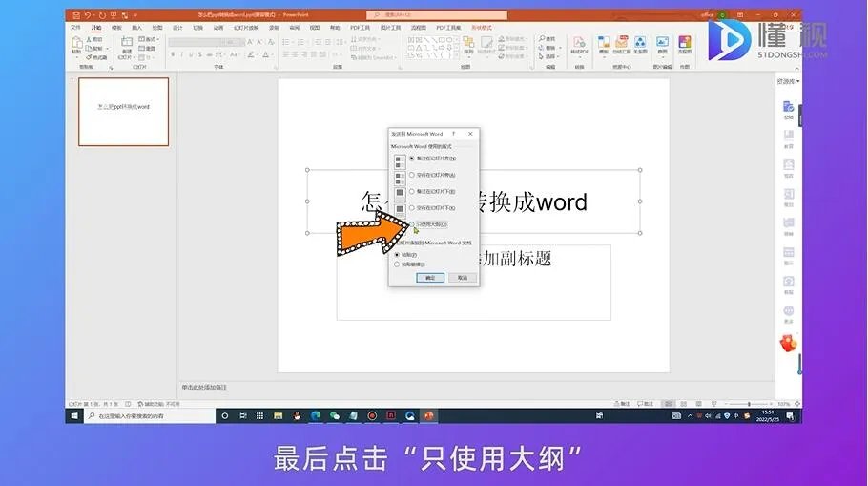Click the Cut (剪切) scissors button
868x486 pixels.
(x=94, y=39)
